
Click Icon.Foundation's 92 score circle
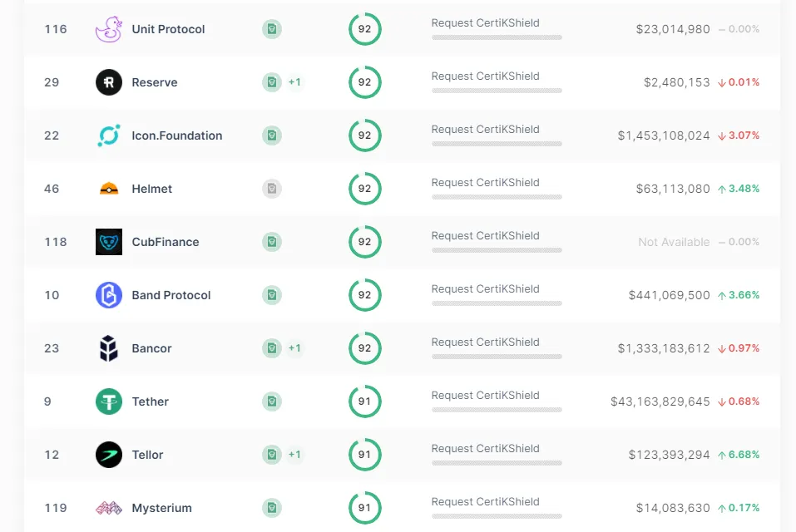pos(364,135)
